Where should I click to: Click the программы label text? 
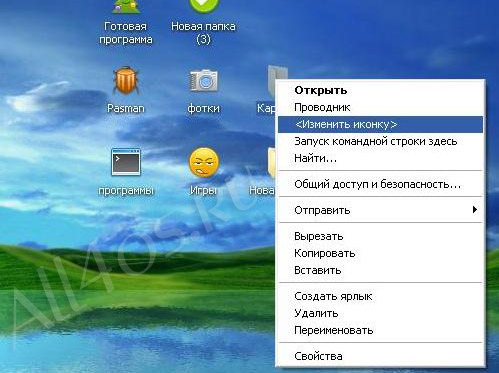[x=126, y=190]
